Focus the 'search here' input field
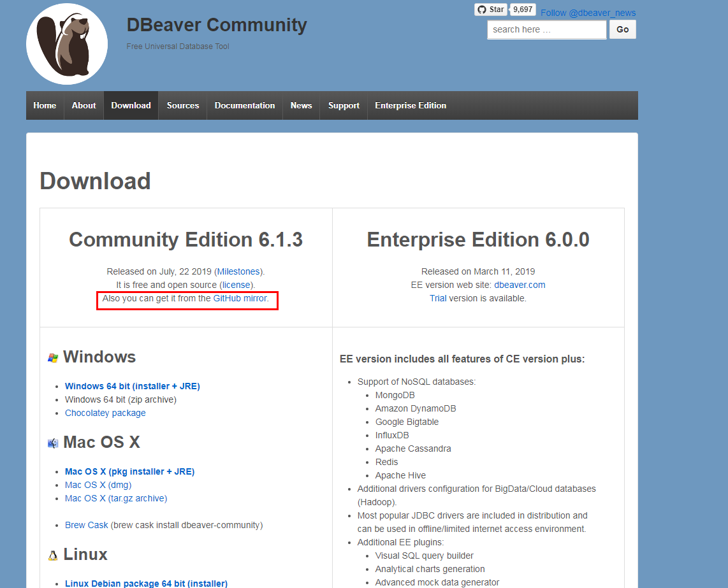Screen dimensions: 728x588 click(x=546, y=30)
